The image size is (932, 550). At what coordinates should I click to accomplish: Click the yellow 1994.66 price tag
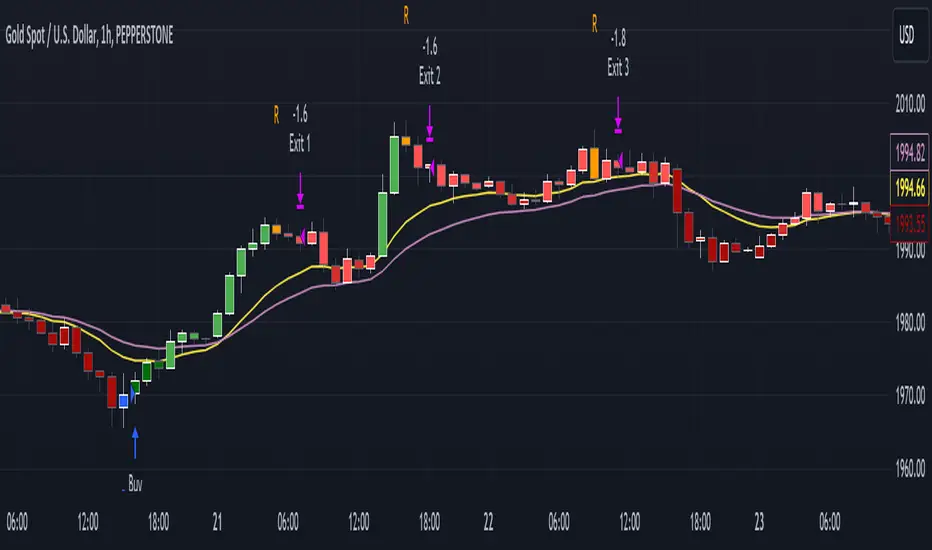pyautogui.click(x=910, y=188)
